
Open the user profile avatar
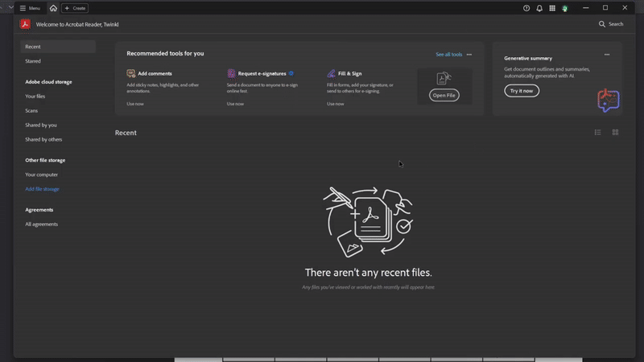coord(565,9)
